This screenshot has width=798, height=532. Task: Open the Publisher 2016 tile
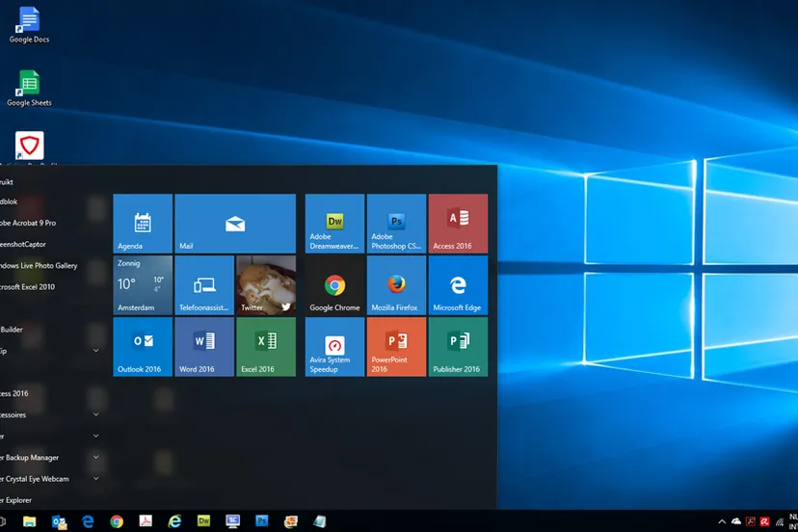pyautogui.click(x=458, y=347)
